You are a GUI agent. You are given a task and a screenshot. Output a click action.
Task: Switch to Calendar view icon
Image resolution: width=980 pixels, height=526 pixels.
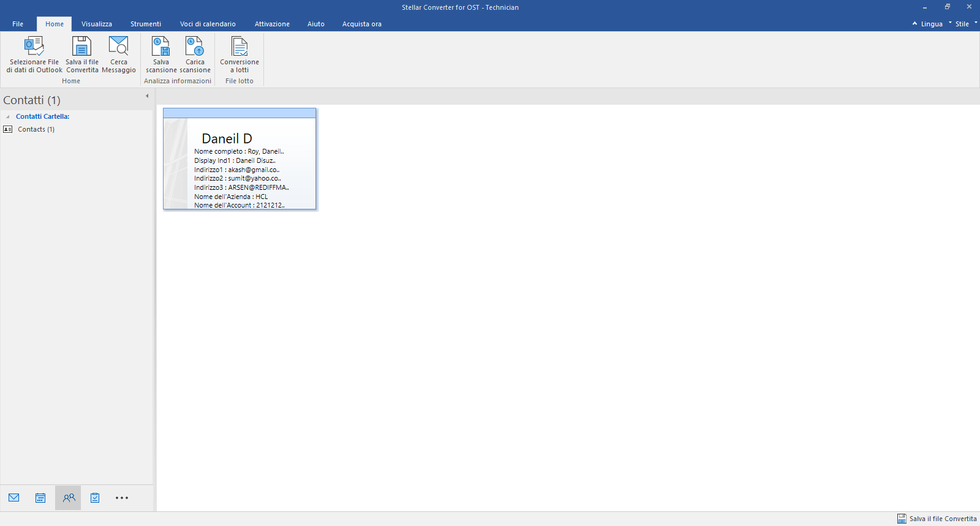click(40, 498)
